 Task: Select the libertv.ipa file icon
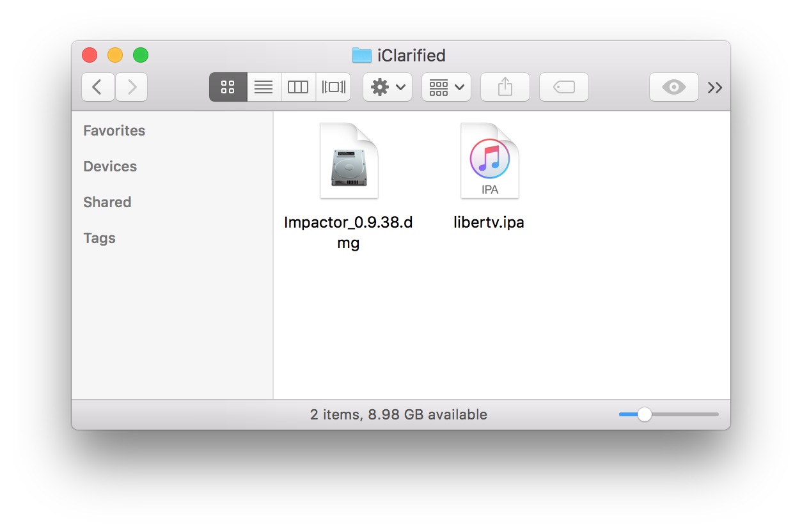pos(489,161)
